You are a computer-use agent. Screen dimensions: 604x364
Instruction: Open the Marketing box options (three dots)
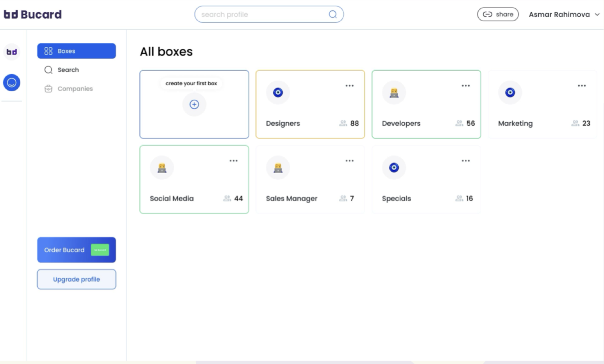tap(582, 86)
